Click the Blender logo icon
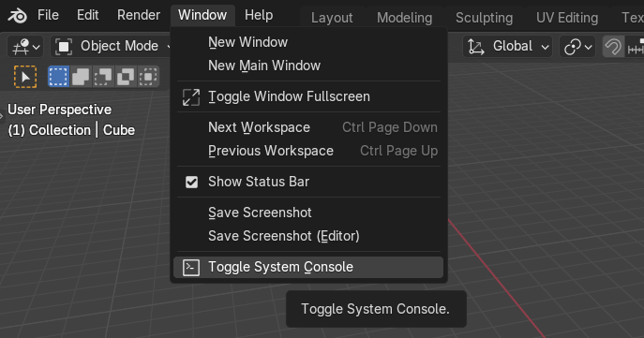This screenshot has width=644, height=338. coord(17,16)
